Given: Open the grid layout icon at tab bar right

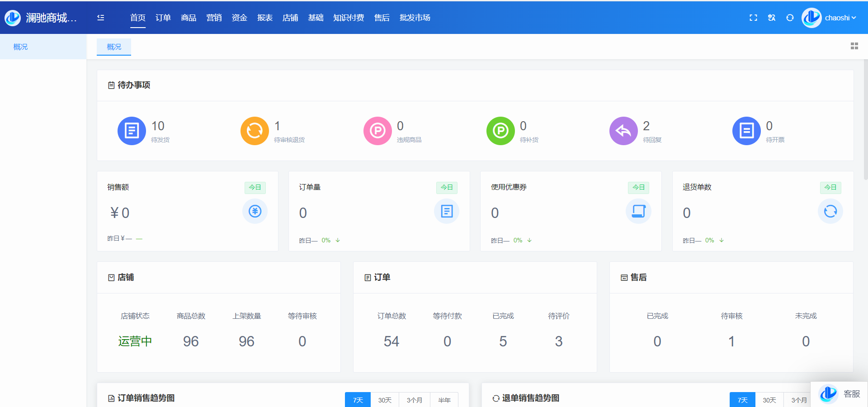Looking at the screenshot, I should click(854, 46).
